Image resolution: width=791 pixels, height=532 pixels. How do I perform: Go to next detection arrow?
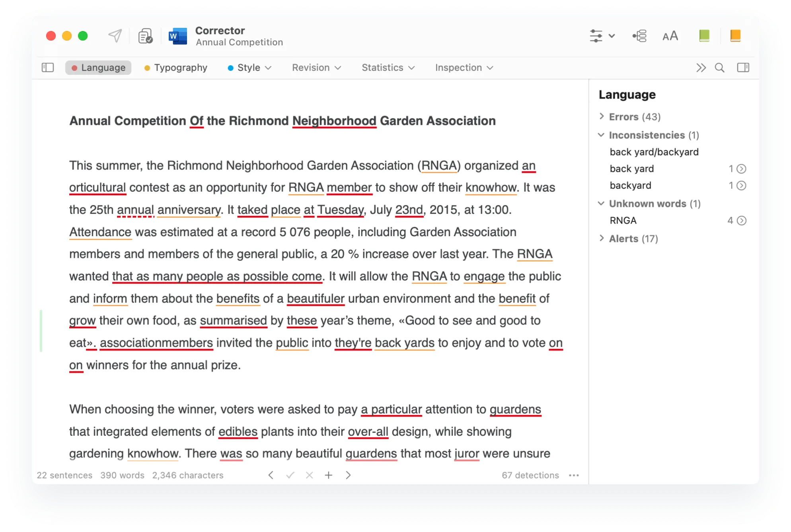(x=348, y=475)
